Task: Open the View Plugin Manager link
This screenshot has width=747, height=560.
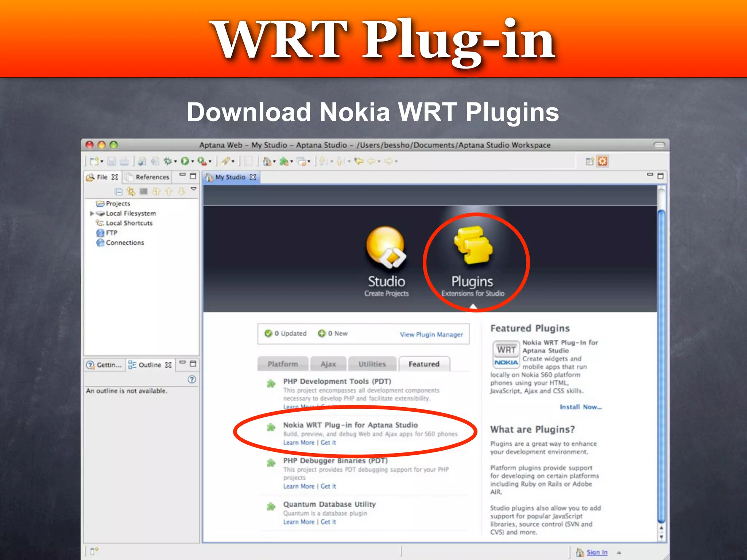Action: [x=431, y=334]
